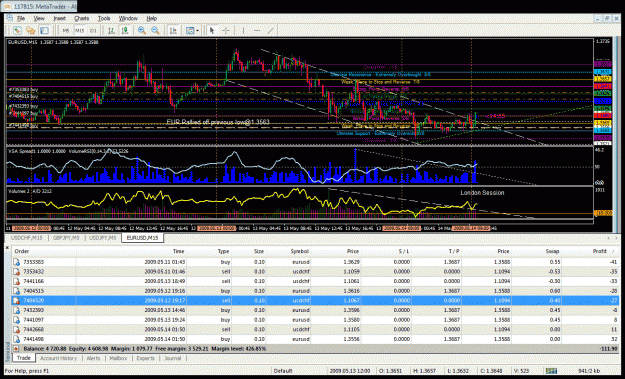
Task: Open the Profiles folder toolbar icon
Action: [31, 30]
